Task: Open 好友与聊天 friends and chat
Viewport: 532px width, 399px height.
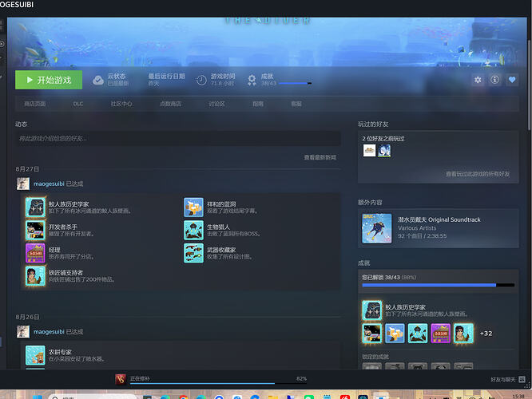Action: coord(503,380)
